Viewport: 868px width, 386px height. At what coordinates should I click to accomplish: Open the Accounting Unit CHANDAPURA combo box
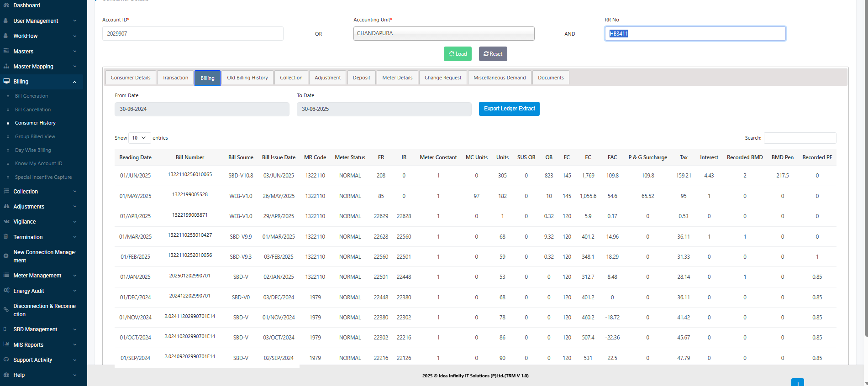click(444, 33)
